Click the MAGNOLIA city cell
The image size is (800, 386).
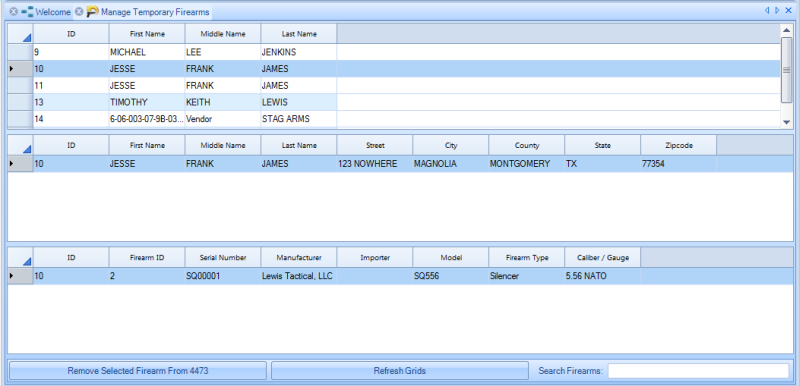tap(451, 164)
